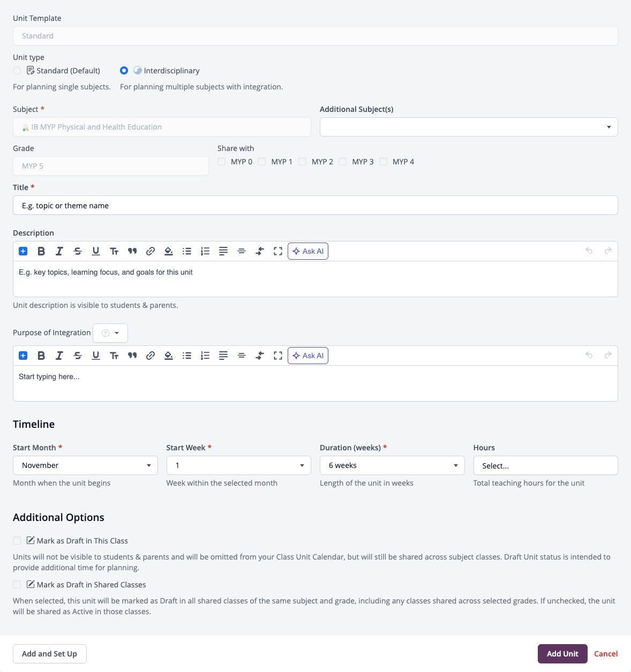Toggle numbered list in Purpose of Integration toolbar
This screenshot has width=631, height=672.
point(205,356)
